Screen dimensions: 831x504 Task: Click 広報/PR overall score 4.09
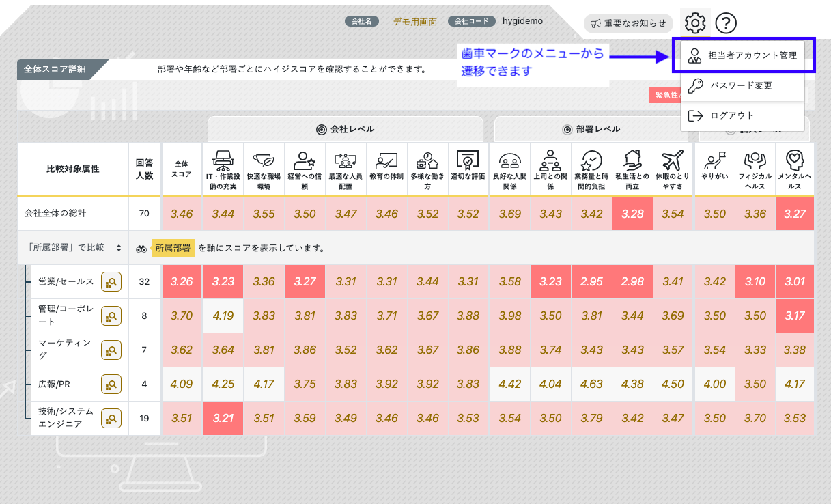coord(182,384)
